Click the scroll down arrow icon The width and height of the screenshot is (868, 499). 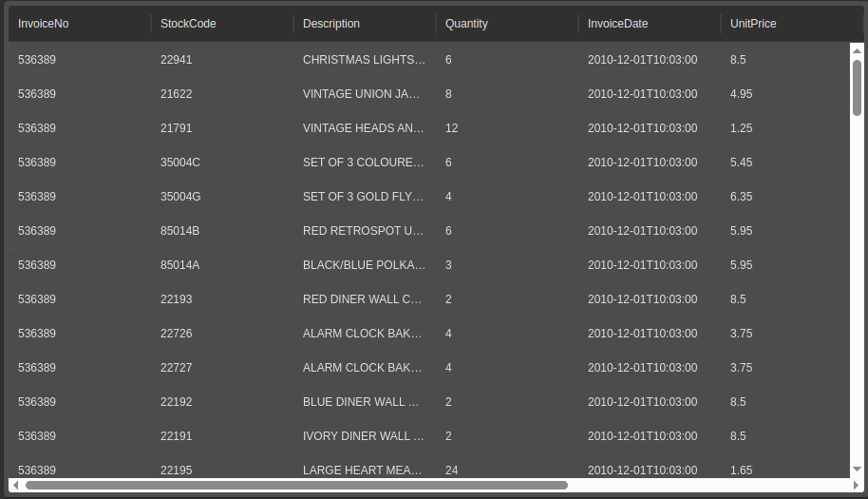point(857,470)
